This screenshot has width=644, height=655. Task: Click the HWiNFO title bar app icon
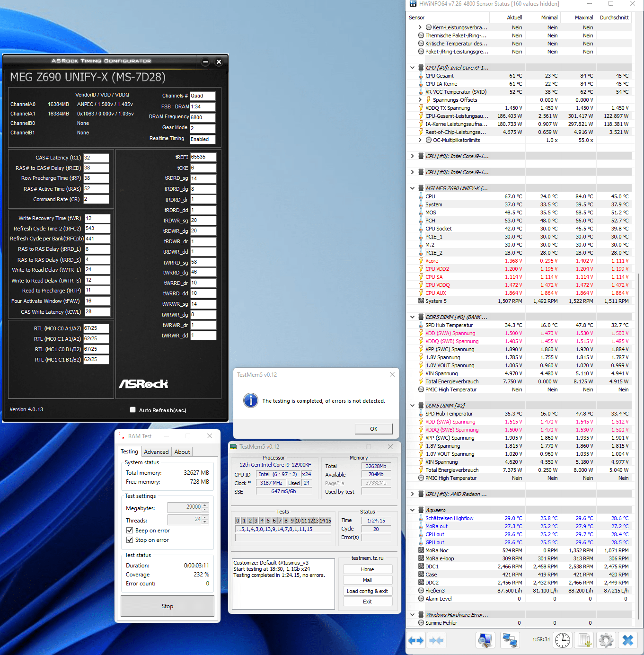coord(413,4)
